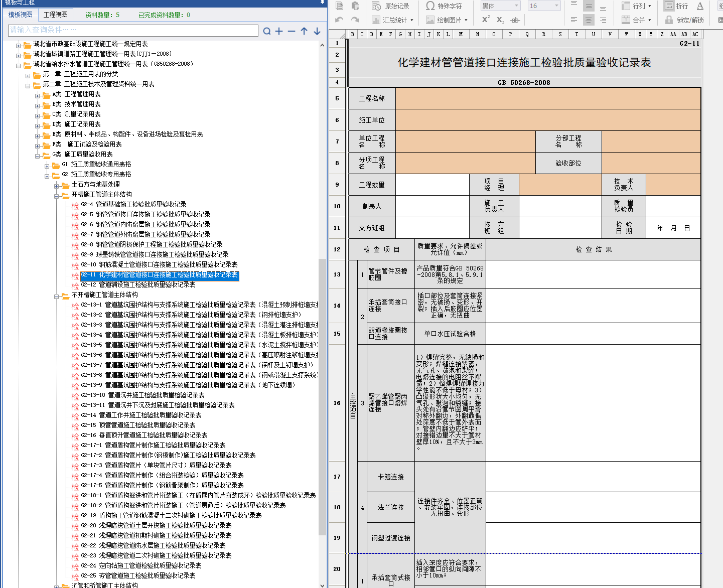This screenshot has width=723, height=588.
Task: Collapse G类 施工质量验收用表 node
Action: coord(38,156)
